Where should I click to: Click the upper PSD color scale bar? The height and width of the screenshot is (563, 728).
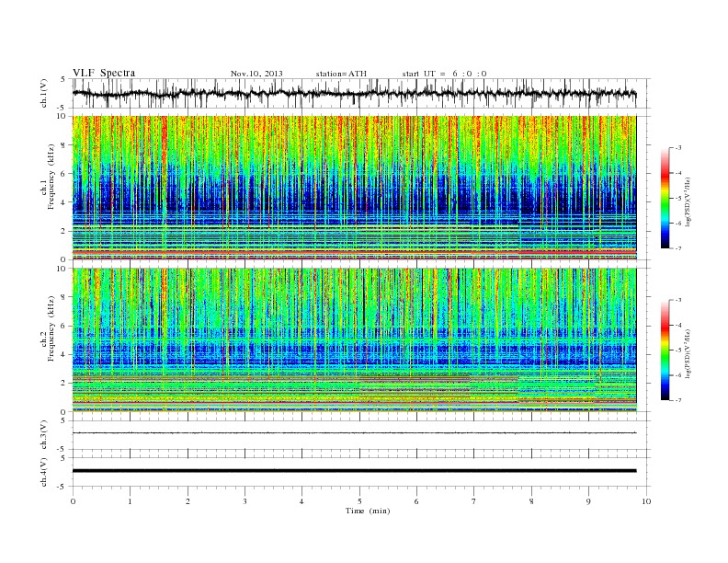665,198
